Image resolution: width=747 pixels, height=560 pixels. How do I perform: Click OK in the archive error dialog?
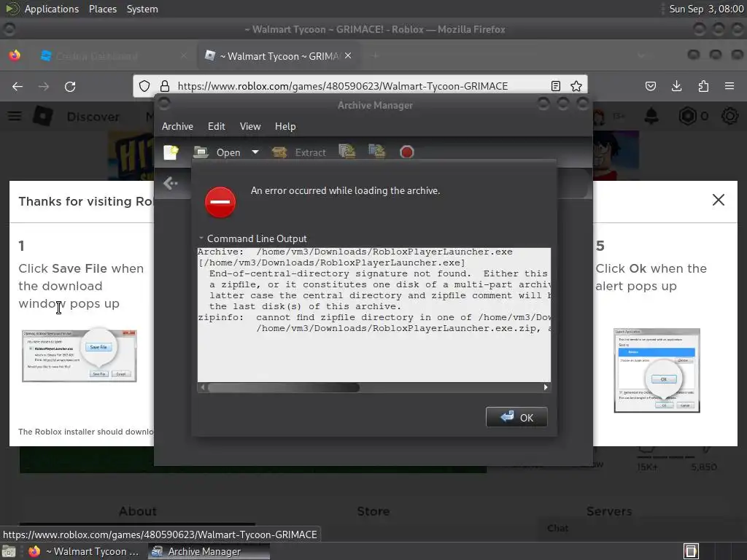516,418
